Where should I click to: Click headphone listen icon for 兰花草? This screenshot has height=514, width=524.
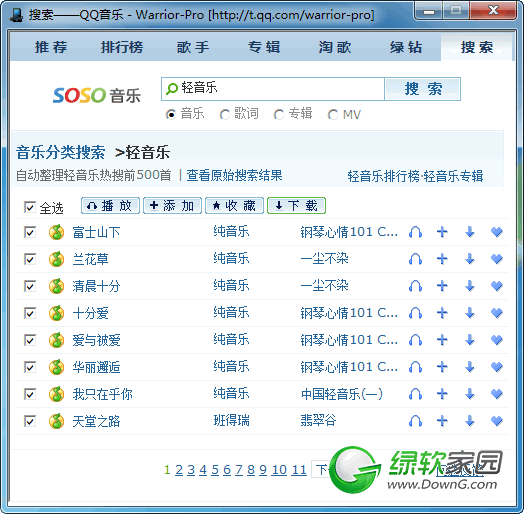[x=415, y=259]
